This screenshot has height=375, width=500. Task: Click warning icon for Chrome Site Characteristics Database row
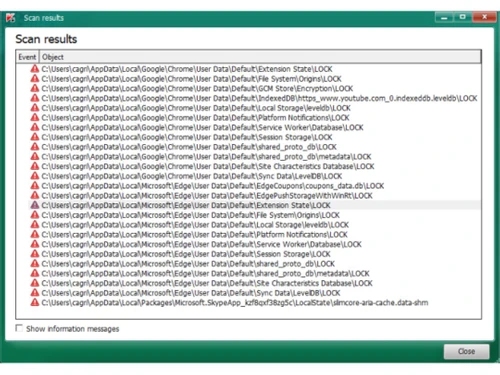pyautogui.click(x=35, y=166)
